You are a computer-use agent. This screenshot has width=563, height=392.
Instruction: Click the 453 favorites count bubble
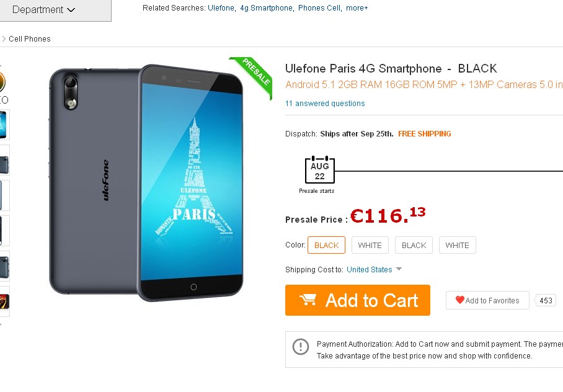pyautogui.click(x=546, y=301)
